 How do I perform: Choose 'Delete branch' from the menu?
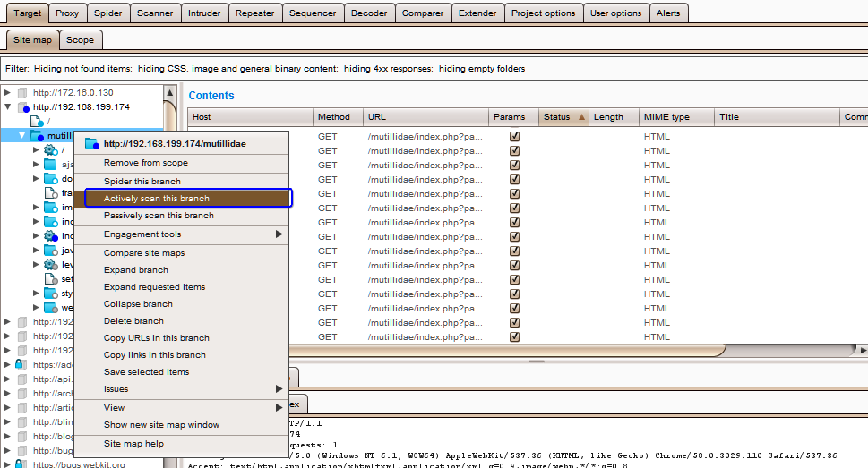point(181,321)
